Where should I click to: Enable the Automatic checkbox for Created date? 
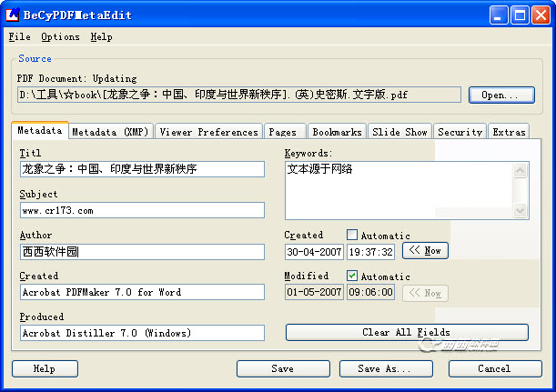(x=352, y=235)
